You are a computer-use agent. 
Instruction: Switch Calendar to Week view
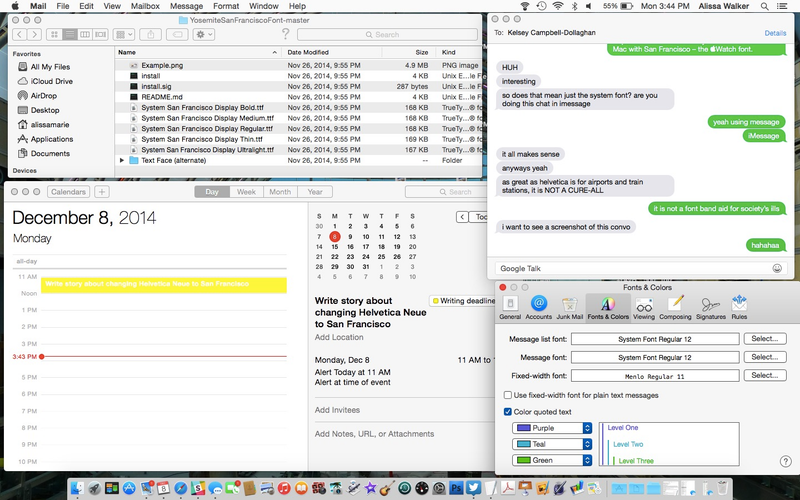[246, 192]
